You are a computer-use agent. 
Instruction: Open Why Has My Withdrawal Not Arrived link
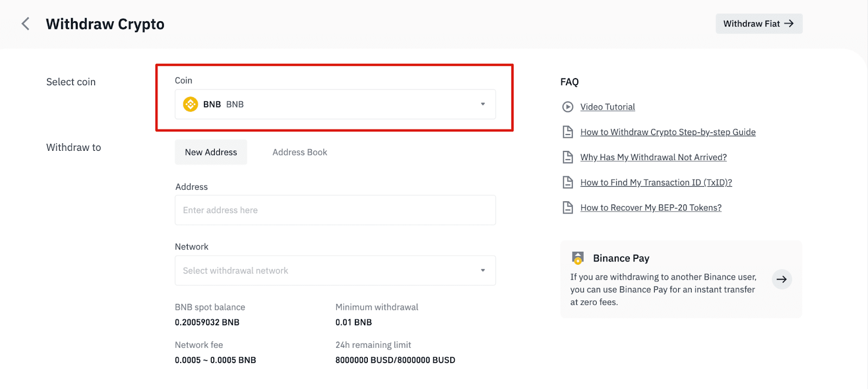coord(653,157)
